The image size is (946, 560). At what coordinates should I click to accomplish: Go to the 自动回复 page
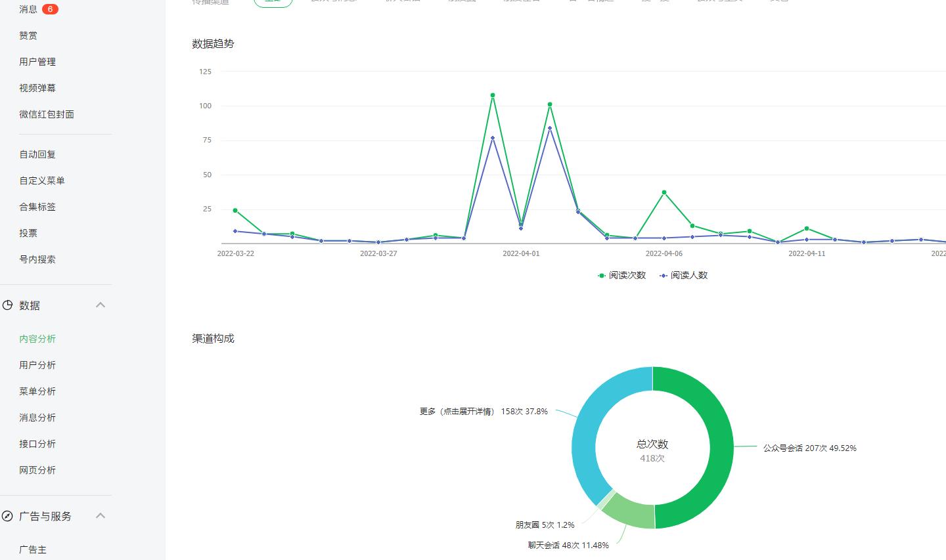[37, 154]
